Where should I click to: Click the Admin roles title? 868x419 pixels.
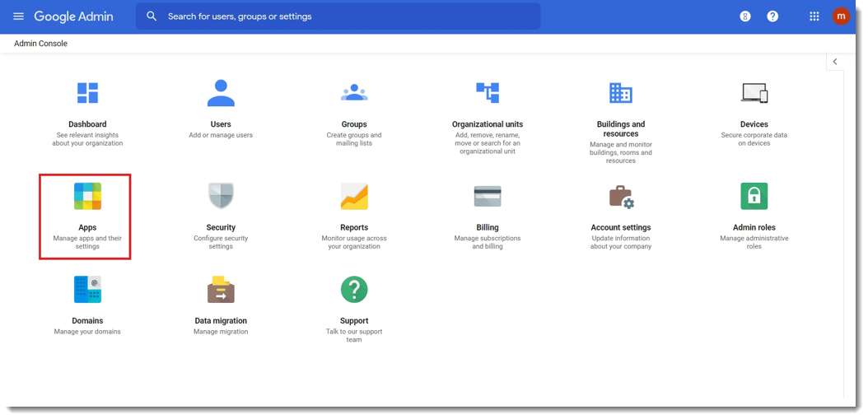[754, 227]
